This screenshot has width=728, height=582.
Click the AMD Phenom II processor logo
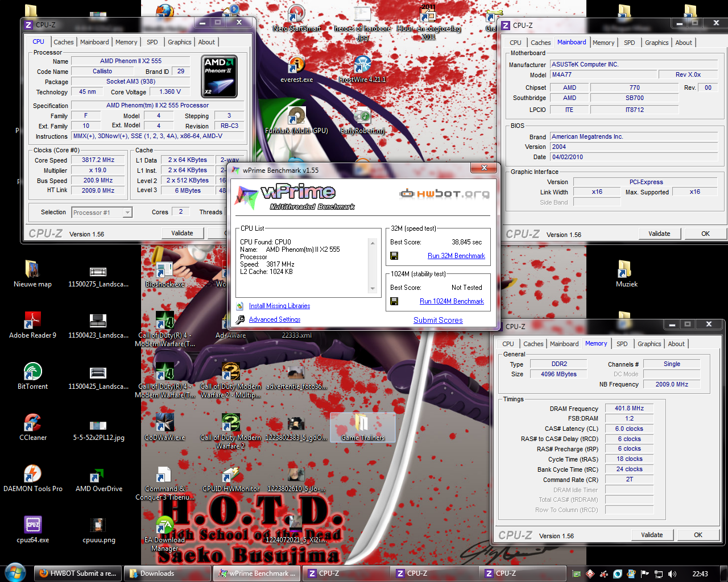click(220, 76)
